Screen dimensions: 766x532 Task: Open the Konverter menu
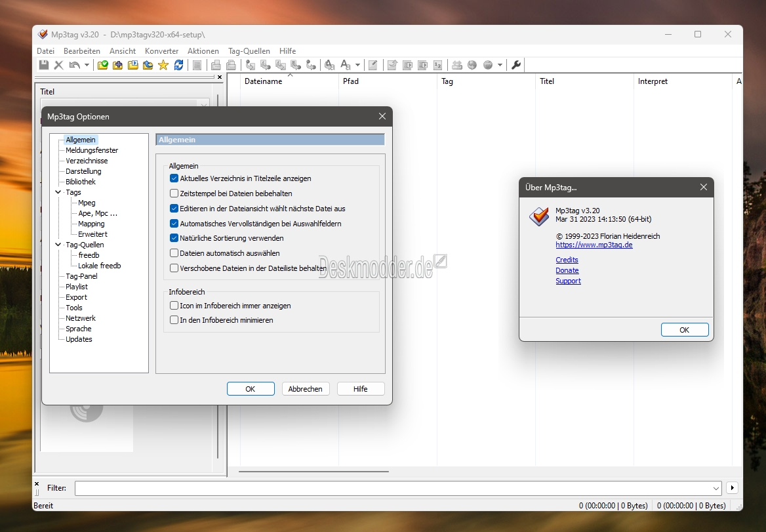click(162, 51)
